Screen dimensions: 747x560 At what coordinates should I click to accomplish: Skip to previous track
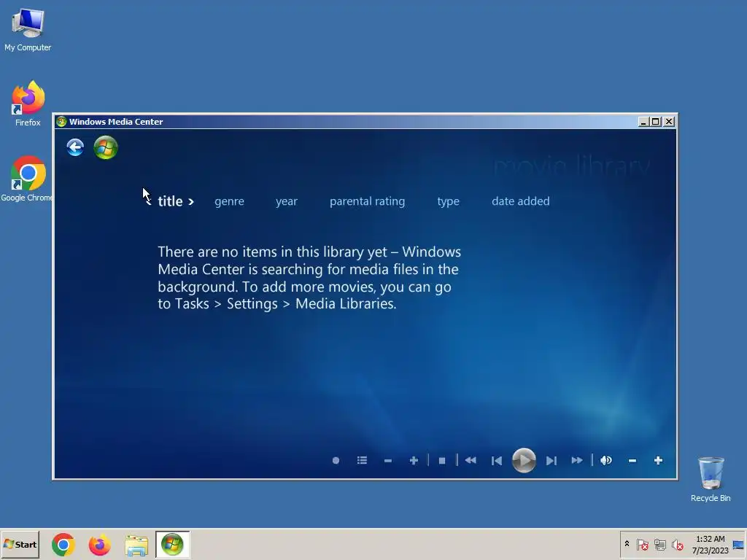(496, 461)
